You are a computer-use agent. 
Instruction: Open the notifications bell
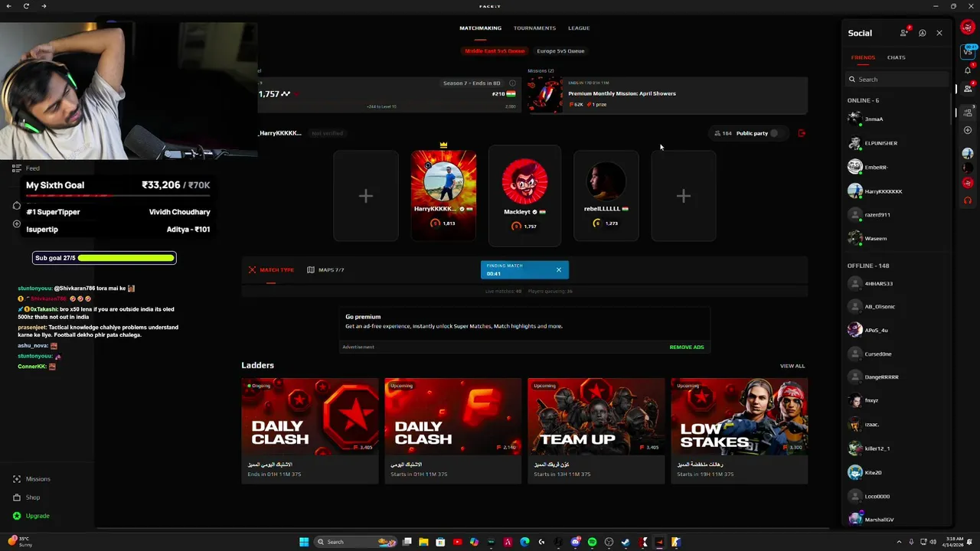coord(968,70)
